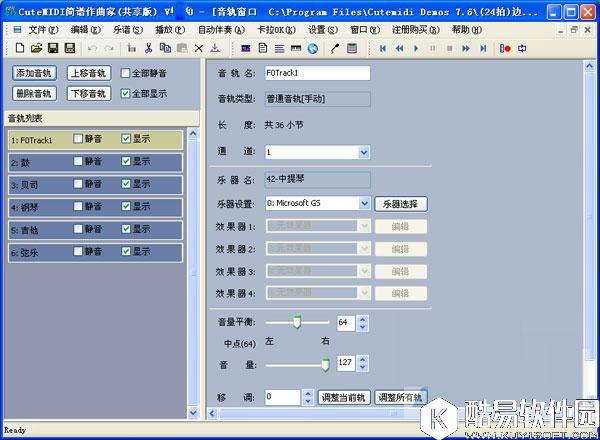
Task: Select track row 6: 弦乐
Action: (95, 252)
